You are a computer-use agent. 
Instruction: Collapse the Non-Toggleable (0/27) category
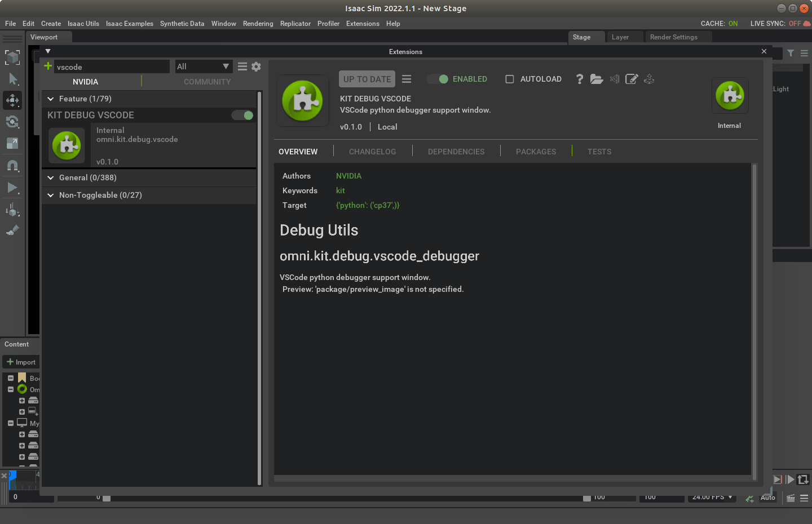tap(51, 195)
